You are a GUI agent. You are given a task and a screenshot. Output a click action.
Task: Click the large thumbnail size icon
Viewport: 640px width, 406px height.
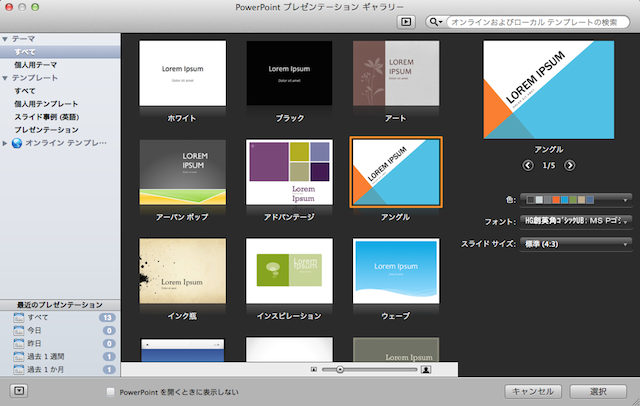point(426,370)
